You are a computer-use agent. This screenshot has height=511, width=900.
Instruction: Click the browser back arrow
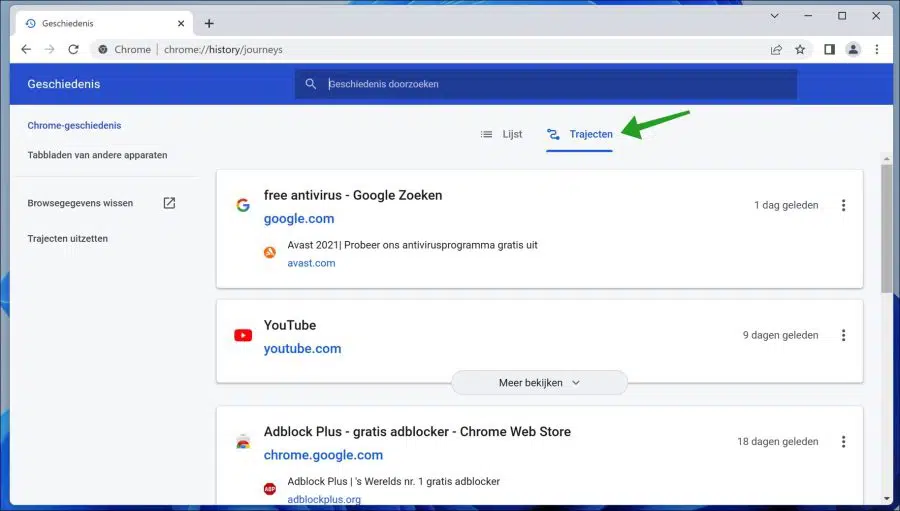[26, 49]
